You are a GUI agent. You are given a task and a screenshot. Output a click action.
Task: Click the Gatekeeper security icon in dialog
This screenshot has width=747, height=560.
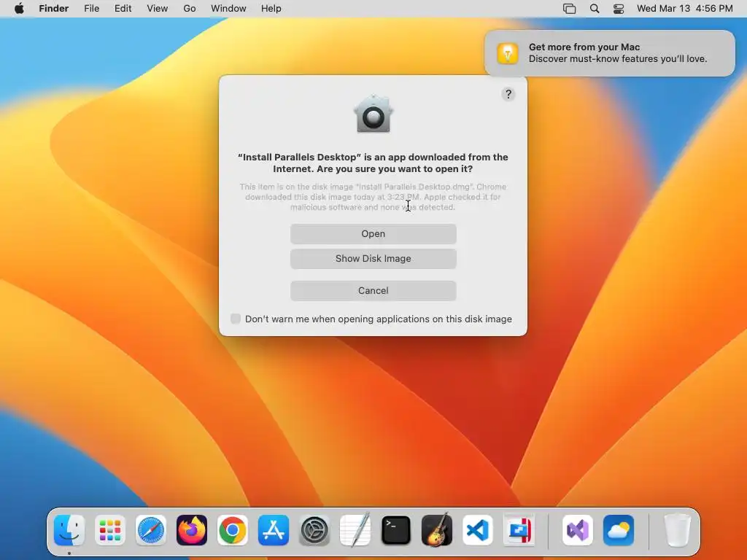(x=373, y=113)
